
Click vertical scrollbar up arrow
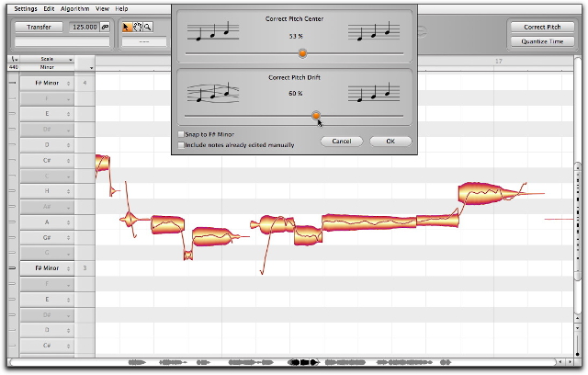click(578, 318)
